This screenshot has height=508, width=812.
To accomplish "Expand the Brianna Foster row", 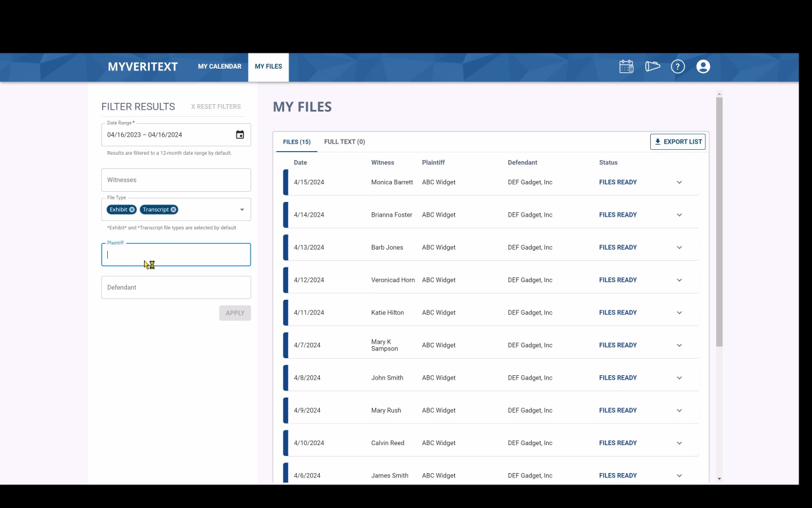I will [x=679, y=215].
